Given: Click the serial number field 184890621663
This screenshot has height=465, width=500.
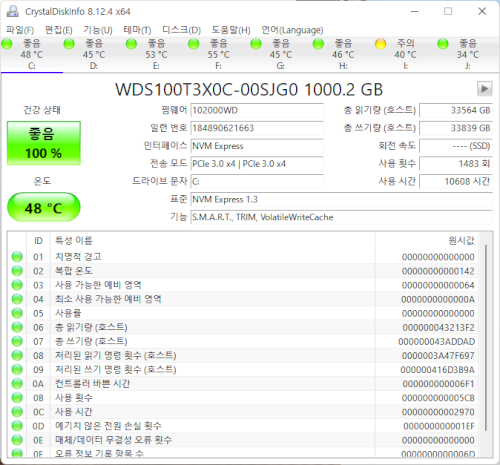Looking at the screenshot, I should [257, 128].
